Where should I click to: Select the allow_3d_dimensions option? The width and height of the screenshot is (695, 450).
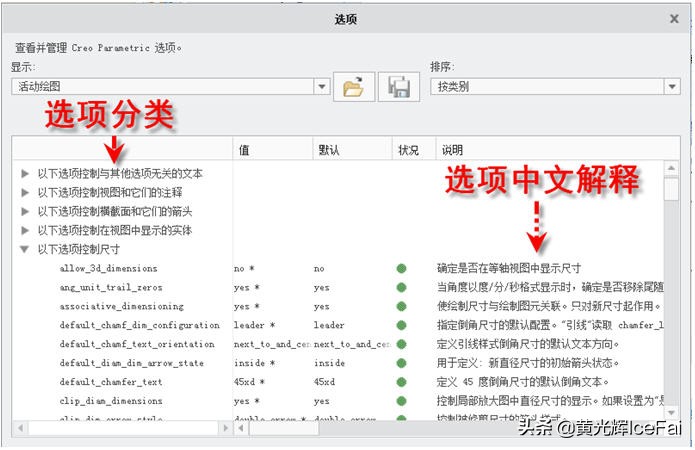click(x=109, y=269)
